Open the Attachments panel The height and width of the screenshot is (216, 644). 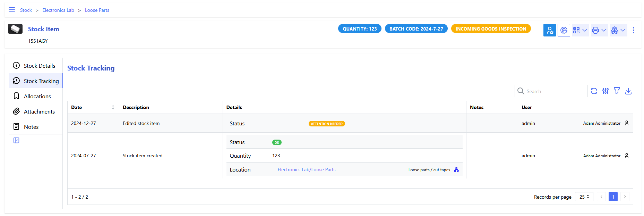(35, 111)
